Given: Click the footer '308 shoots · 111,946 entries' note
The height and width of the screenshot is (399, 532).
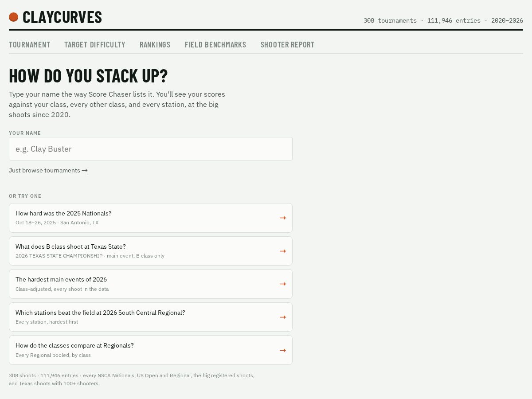Looking at the screenshot, I should 132,379.
